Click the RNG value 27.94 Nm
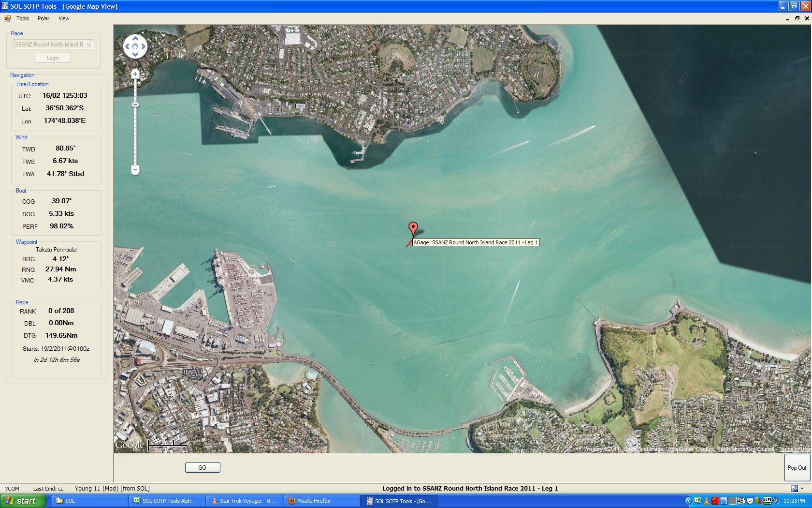This screenshot has height=508, width=812. click(61, 269)
